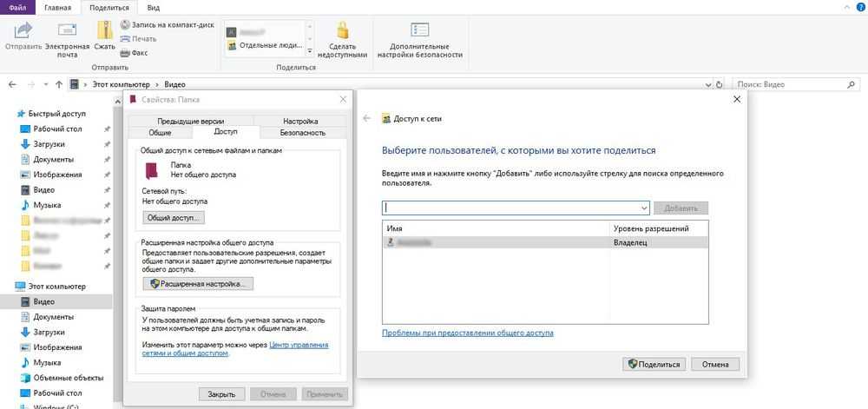Open the Вид ribbon tab
The height and width of the screenshot is (409, 868).
153,7
